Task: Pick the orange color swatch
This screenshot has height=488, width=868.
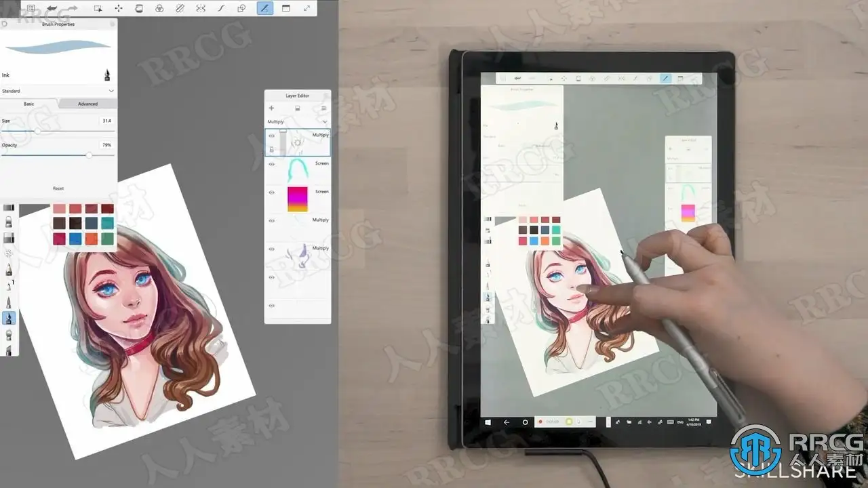Action: (x=92, y=239)
